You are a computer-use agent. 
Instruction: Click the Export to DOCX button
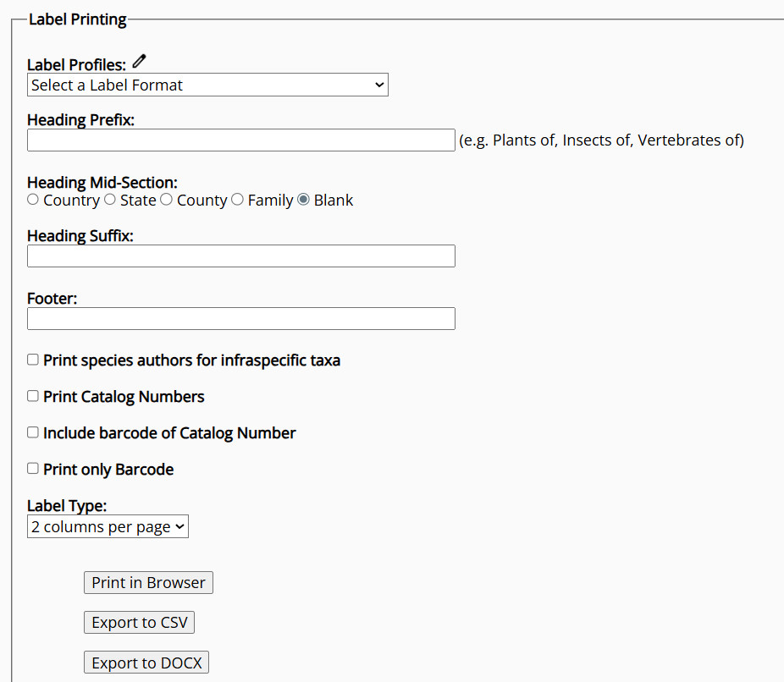(x=146, y=662)
